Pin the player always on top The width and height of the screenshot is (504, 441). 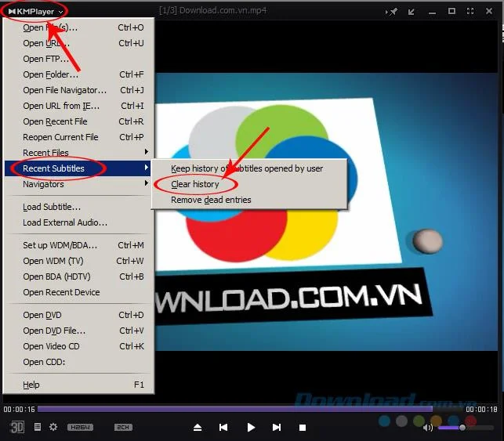391,12
